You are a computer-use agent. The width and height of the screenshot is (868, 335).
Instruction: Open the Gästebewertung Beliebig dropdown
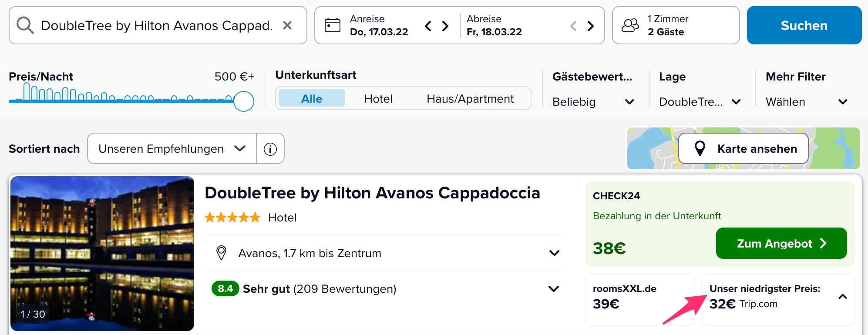(593, 102)
